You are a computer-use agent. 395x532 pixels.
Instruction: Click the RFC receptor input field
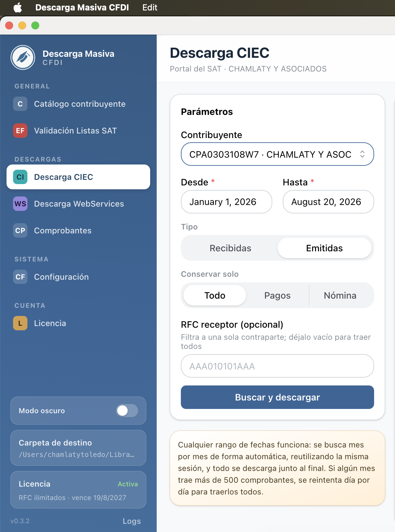277,366
